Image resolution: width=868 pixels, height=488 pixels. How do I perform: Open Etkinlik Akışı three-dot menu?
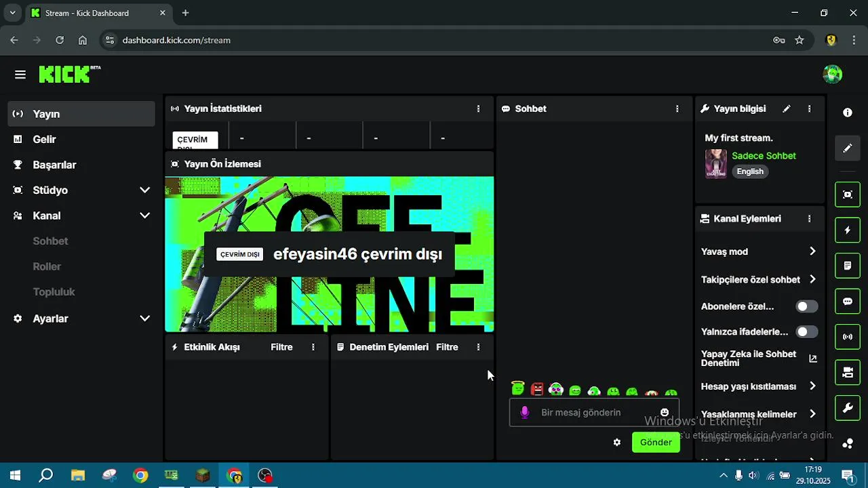click(x=313, y=347)
